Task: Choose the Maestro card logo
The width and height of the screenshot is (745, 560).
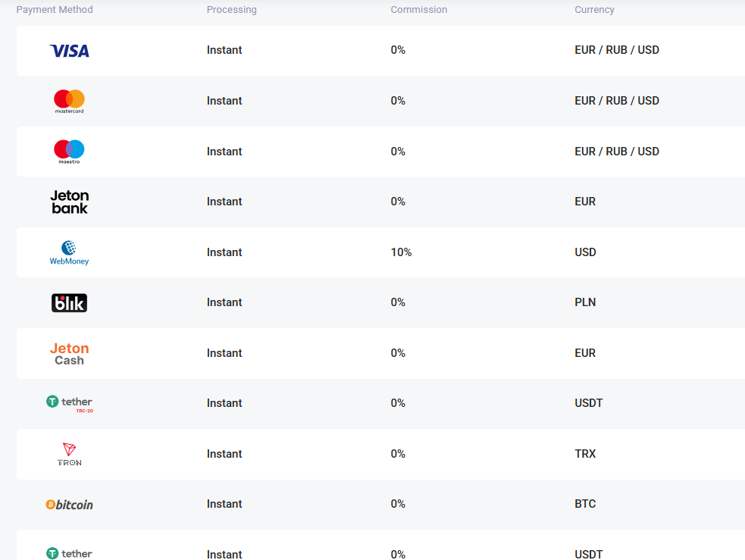Action: point(69,152)
